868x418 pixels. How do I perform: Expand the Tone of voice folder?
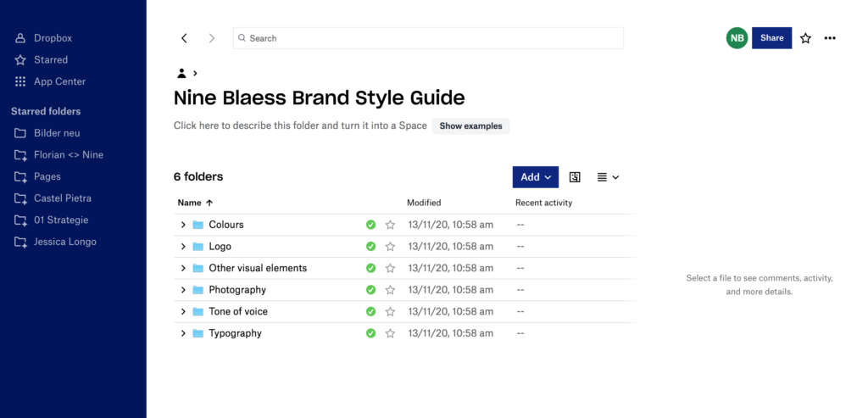coord(183,312)
